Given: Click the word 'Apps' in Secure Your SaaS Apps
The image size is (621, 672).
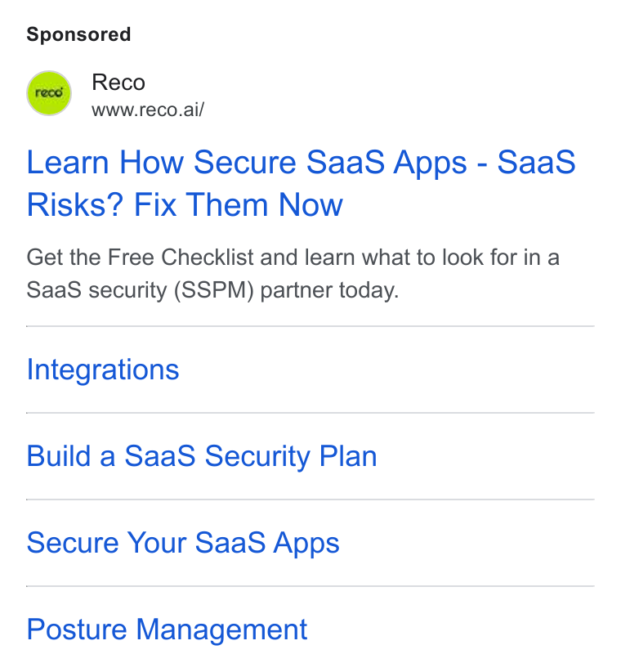Looking at the screenshot, I should tap(306, 543).
